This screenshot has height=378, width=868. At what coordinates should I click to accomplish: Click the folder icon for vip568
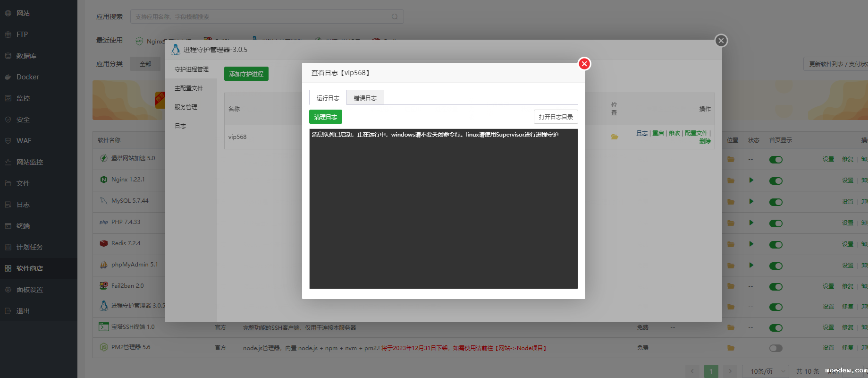pos(614,137)
